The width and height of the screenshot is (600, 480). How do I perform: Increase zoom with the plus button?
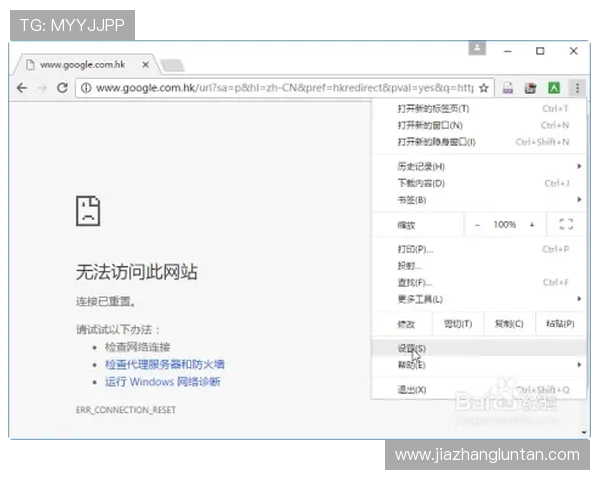pos(532,225)
